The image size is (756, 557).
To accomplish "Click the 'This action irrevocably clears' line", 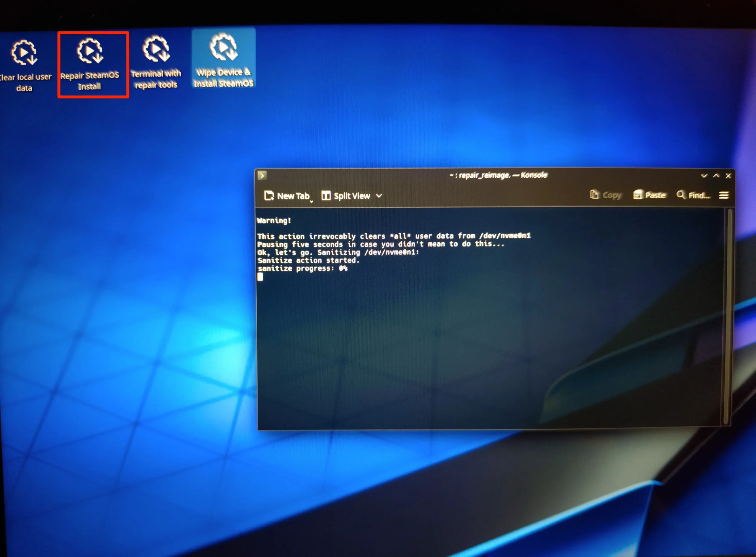I will 394,236.
